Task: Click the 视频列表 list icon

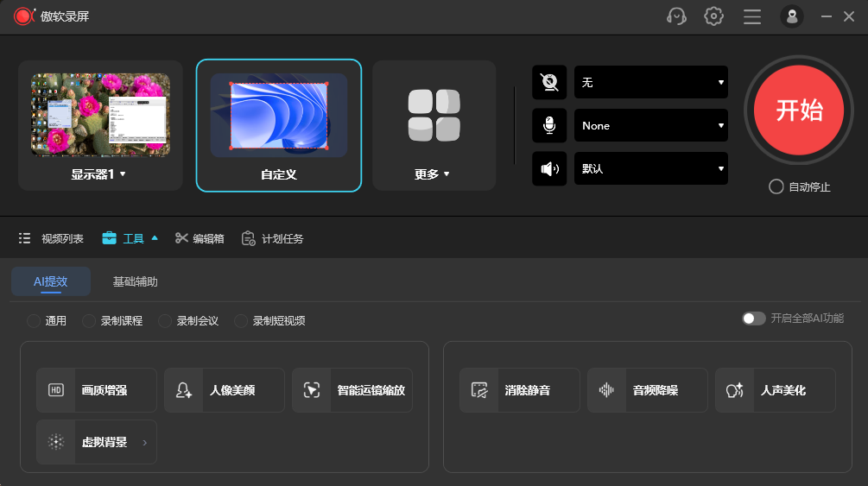Action: tap(24, 238)
